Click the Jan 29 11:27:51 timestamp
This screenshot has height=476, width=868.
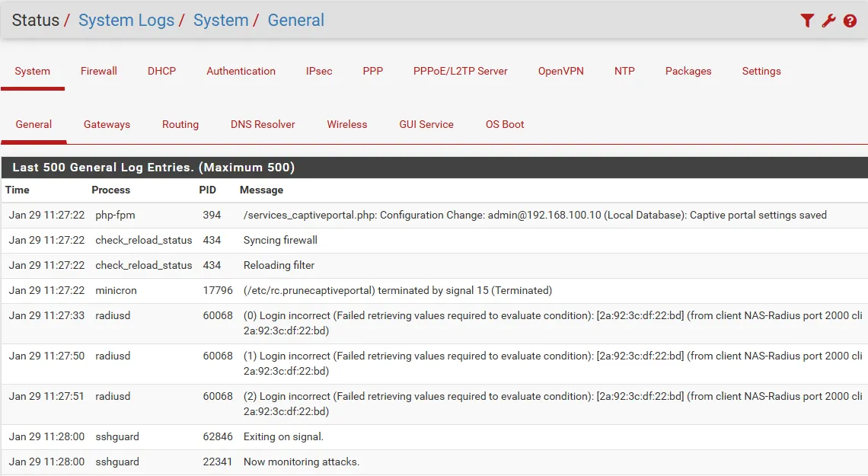coord(46,396)
